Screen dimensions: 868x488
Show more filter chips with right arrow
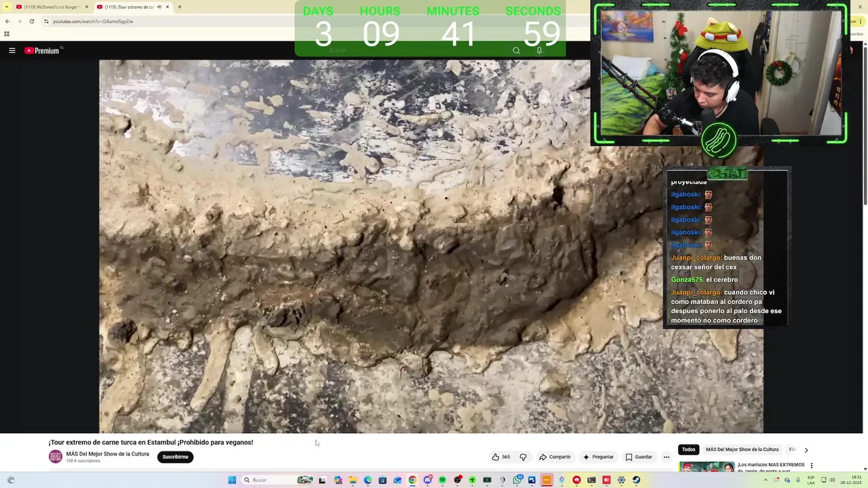click(806, 450)
